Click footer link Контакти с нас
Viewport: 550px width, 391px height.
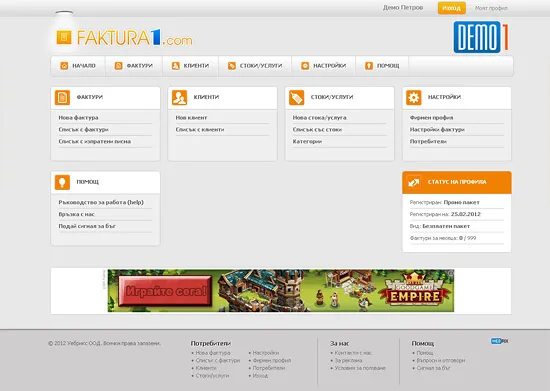[x=353, y=353]
